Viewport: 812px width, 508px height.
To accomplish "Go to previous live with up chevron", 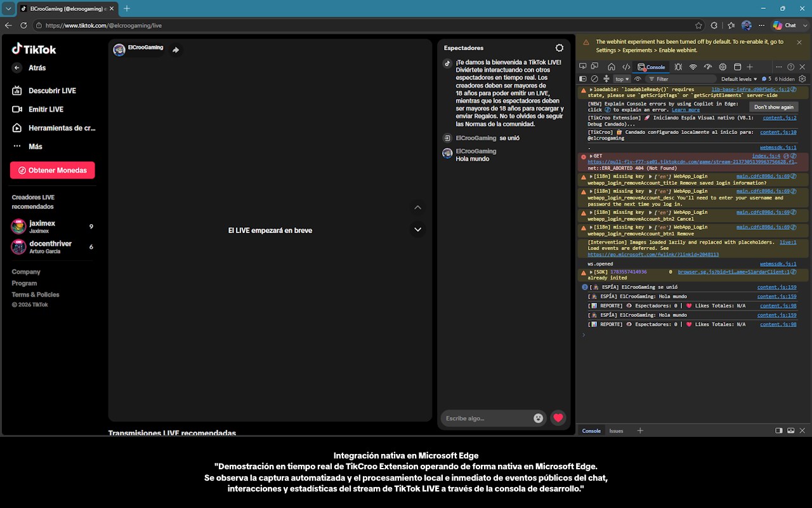I will (x=417, y=208).
